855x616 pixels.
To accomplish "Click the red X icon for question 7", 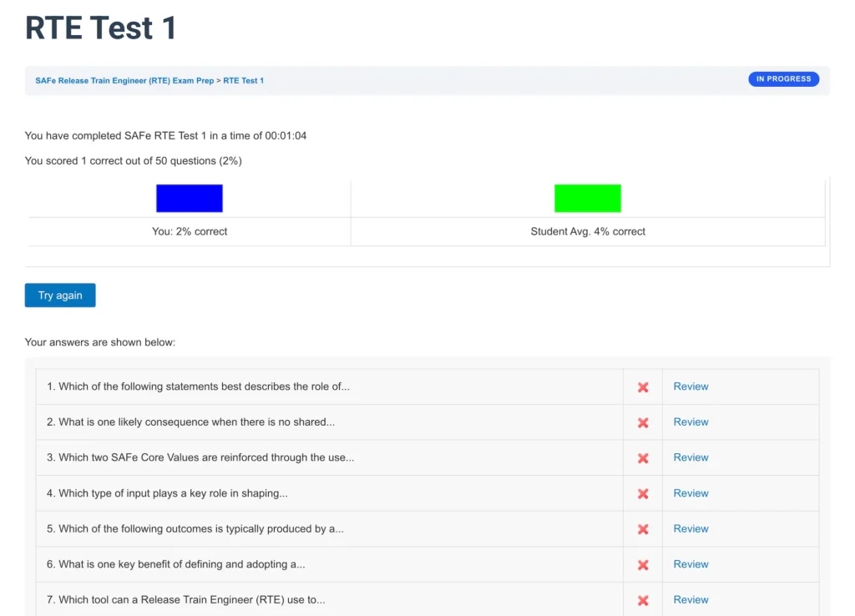I will 642,599.
